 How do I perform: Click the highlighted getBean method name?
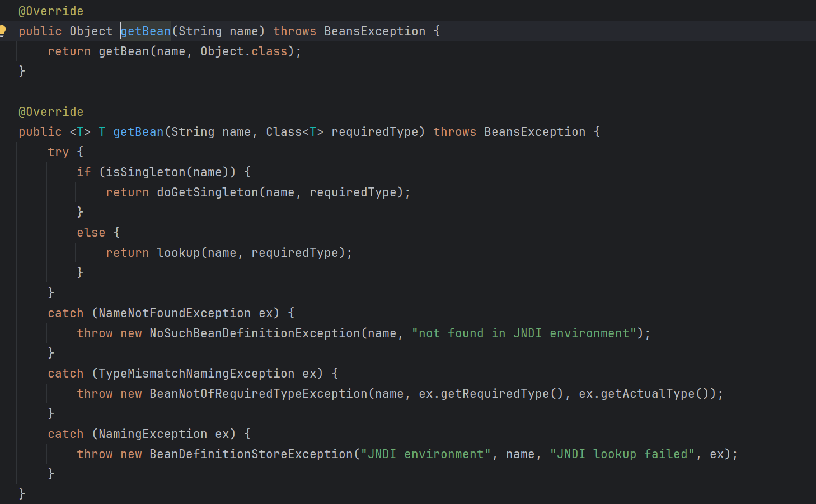146,31
